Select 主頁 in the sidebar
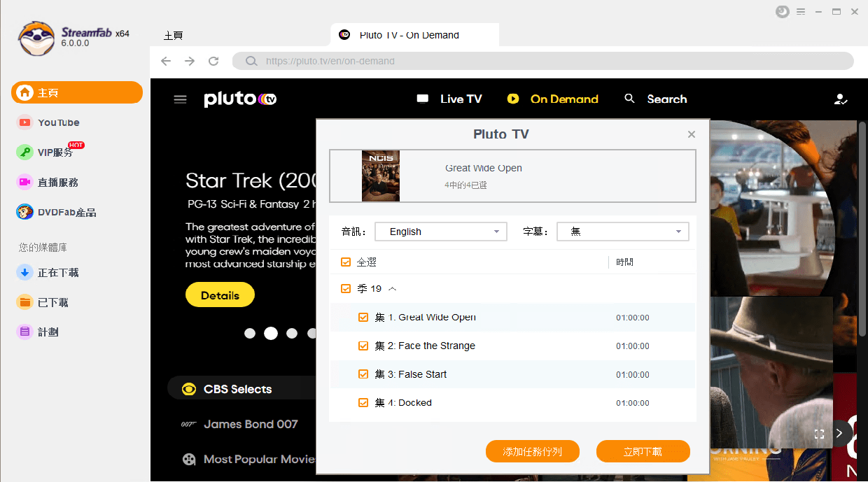The image size is (868, 482). coord(77,92)
